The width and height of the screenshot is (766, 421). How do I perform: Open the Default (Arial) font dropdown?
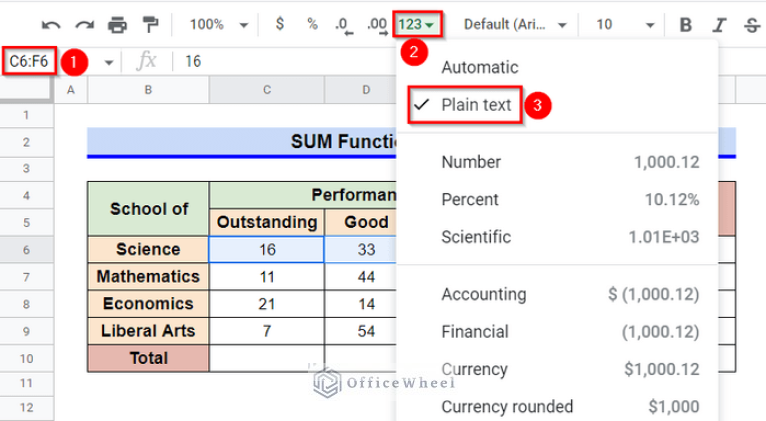coord(514,24)
